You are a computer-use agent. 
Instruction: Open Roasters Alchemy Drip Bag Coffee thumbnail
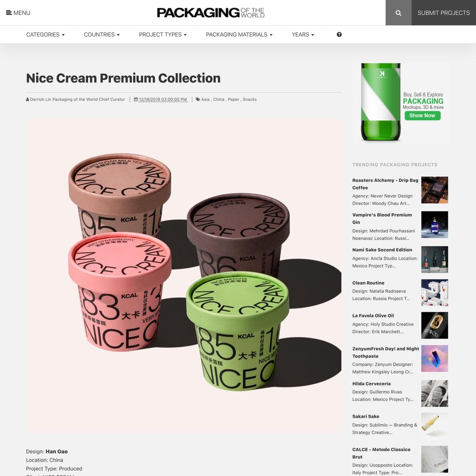pyautogui.click(x=435, y=190)
